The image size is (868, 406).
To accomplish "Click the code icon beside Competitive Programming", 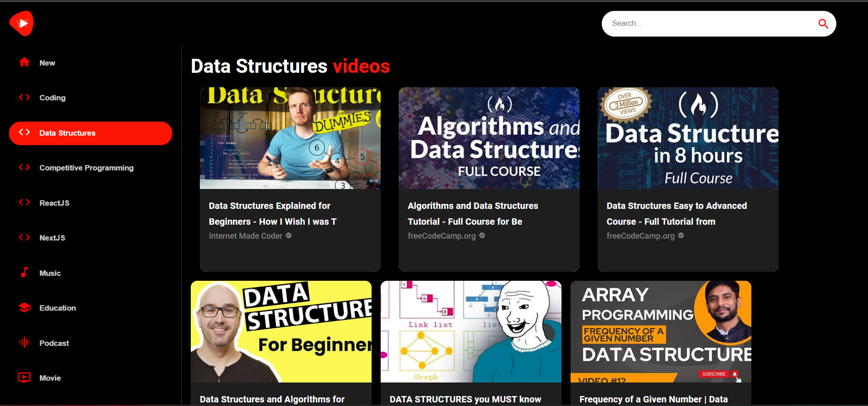I will [24, 167].
